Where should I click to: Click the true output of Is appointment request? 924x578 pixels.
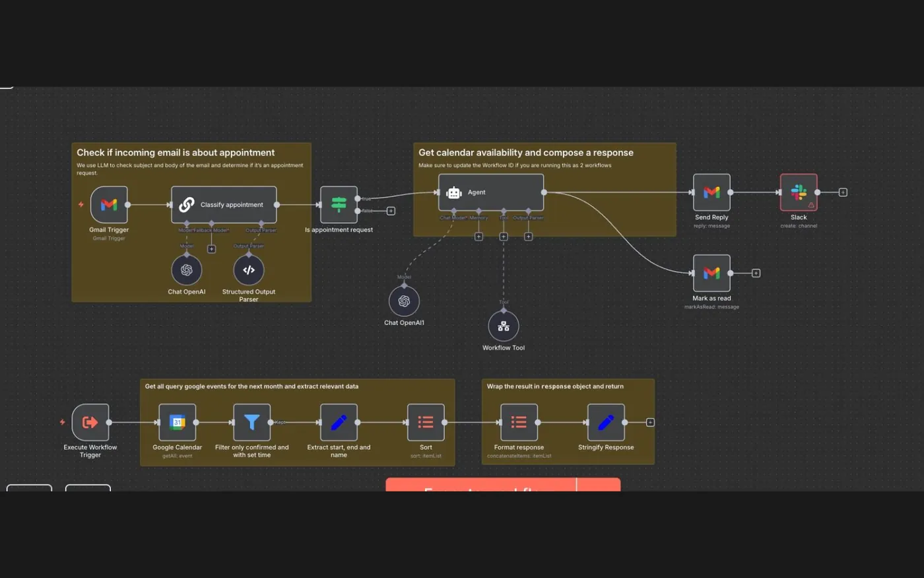[358, 198]
